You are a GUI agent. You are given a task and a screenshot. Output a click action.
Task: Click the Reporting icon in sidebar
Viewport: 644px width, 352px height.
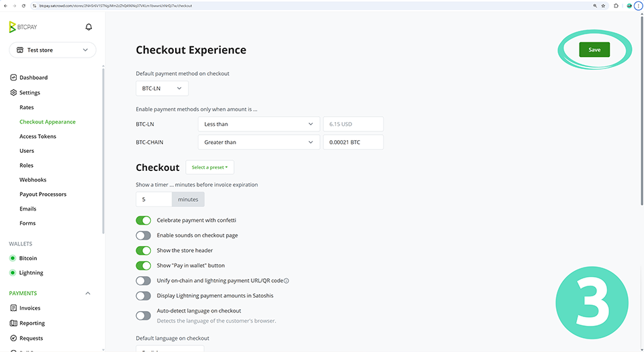(x=13, y=323)
